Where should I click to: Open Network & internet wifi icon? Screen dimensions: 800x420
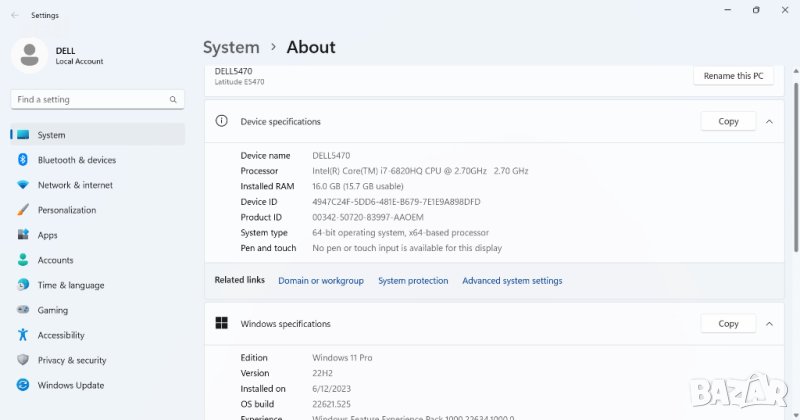(x=23, y=185)
